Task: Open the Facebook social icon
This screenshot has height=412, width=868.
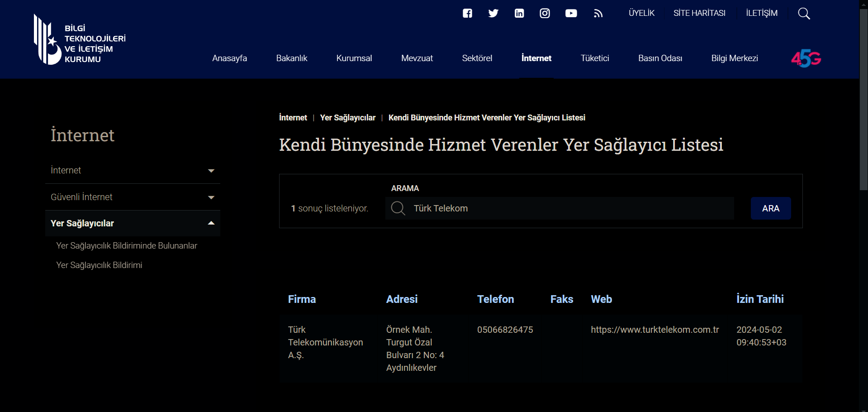Action: click(x=467, y=13)
